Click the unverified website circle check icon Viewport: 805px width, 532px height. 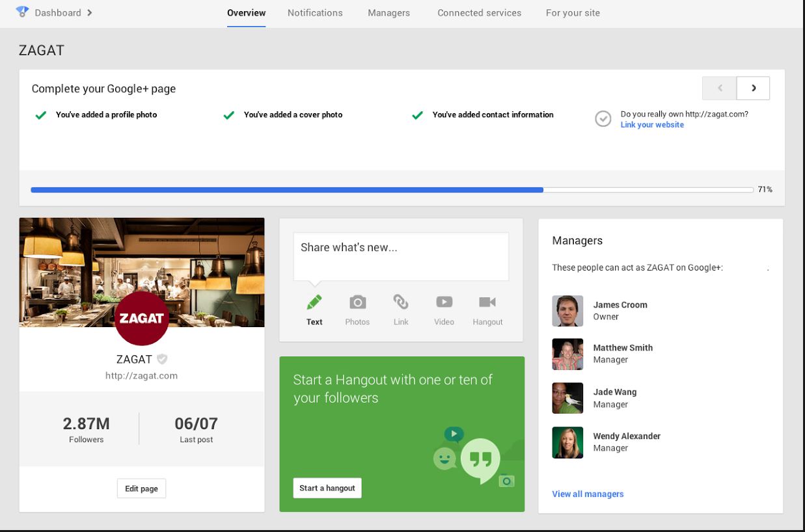pyautogui.click(x=603, y=118)
